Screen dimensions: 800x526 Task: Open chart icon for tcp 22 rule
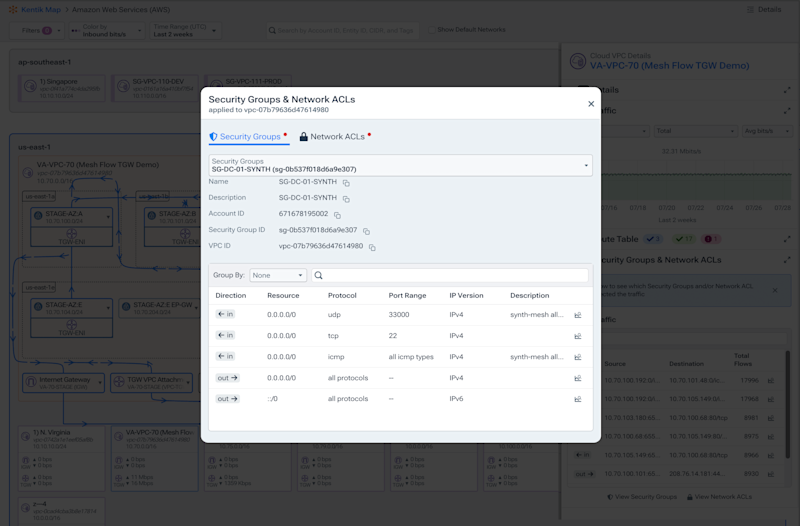click(x=578, y=336)
